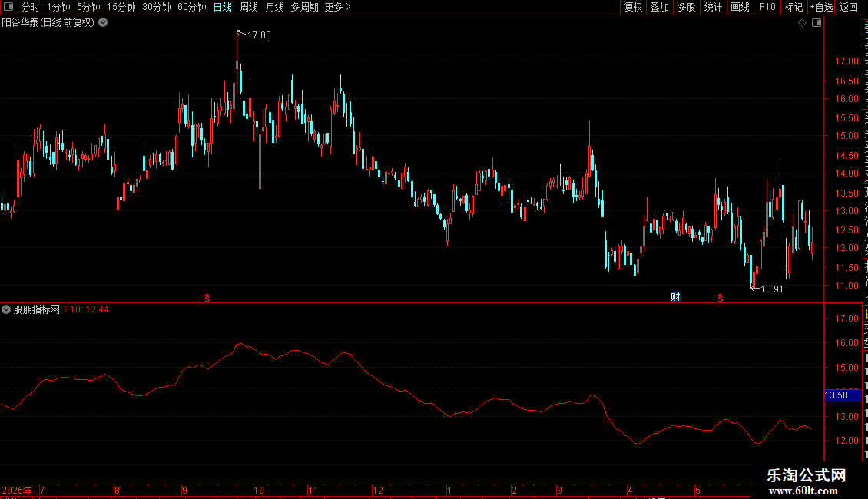Expand the 股朋指标网 indicator menu arrow
The height and width of the screenshot is (499, 868).
pos(6,309)
